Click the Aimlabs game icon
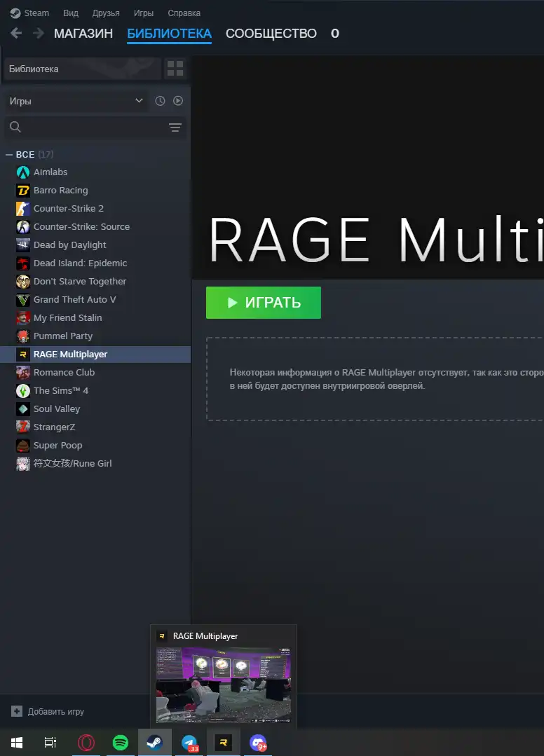Image resolution: width=544 pixels, height=756 pixels. (x=22, y=172)
